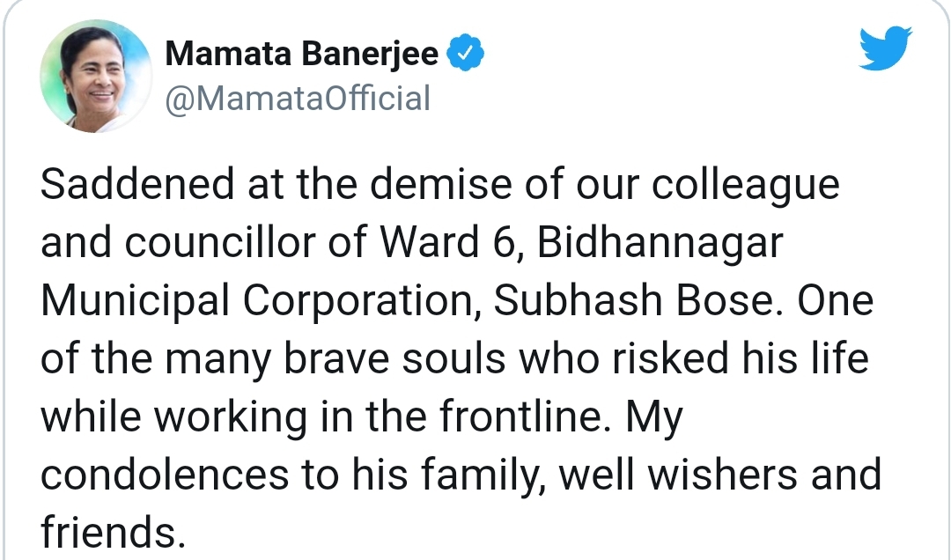Open the @MamataOfficial handle
The width and height of the screenshot is (951, 560).
tap(298, 99)
